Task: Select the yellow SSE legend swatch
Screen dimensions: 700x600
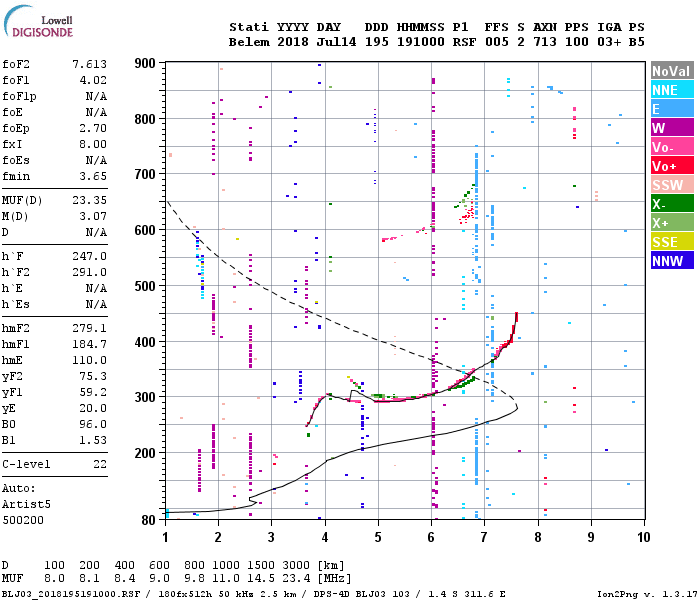Action: pyautogui.click(x=672, y=242)
